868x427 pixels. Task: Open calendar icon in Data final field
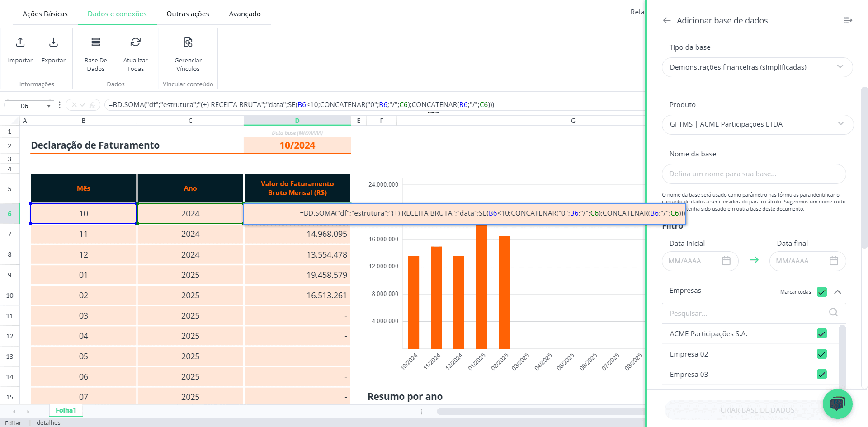click(834, 261)
